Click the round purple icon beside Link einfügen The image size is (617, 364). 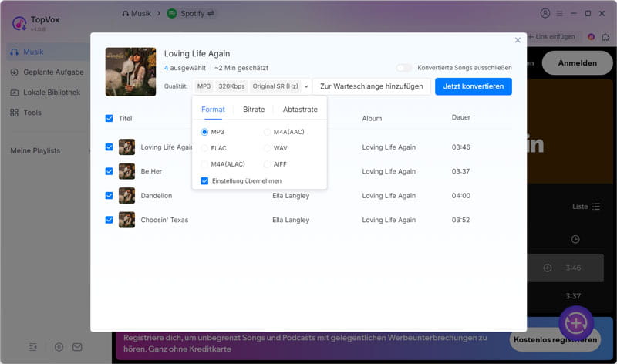(x=591, y=36)
